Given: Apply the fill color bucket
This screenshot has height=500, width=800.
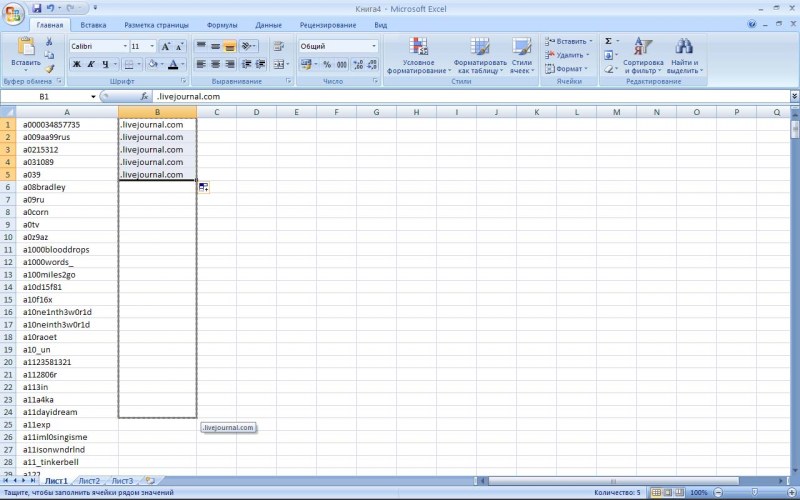Looking at the screenshot, I should pos(152,64).
